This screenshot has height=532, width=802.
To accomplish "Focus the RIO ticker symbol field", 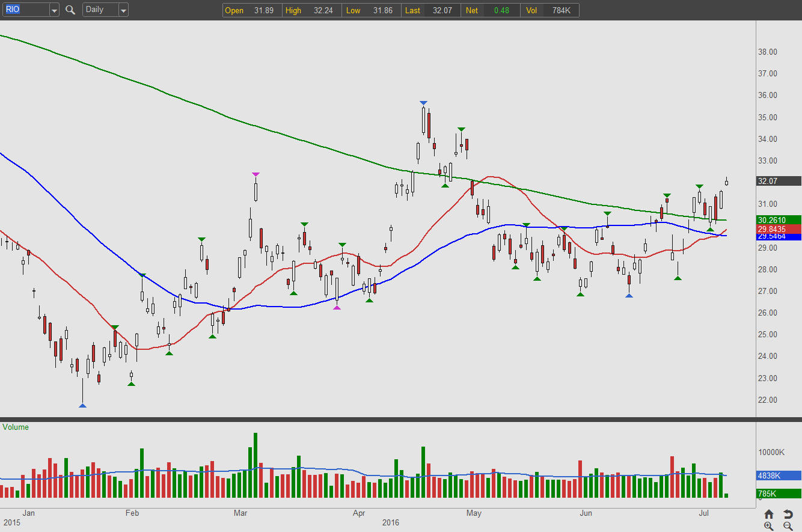I will coord(26,10).
